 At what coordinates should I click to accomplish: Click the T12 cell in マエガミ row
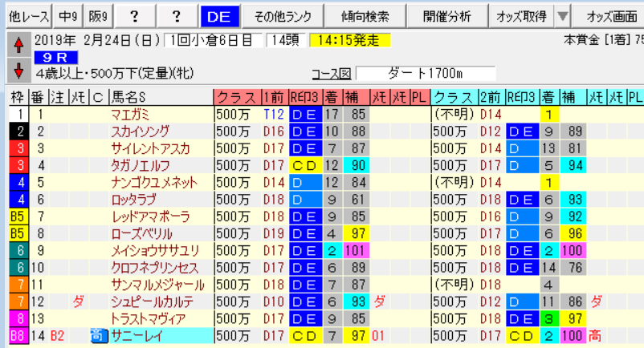pos(274,115)
